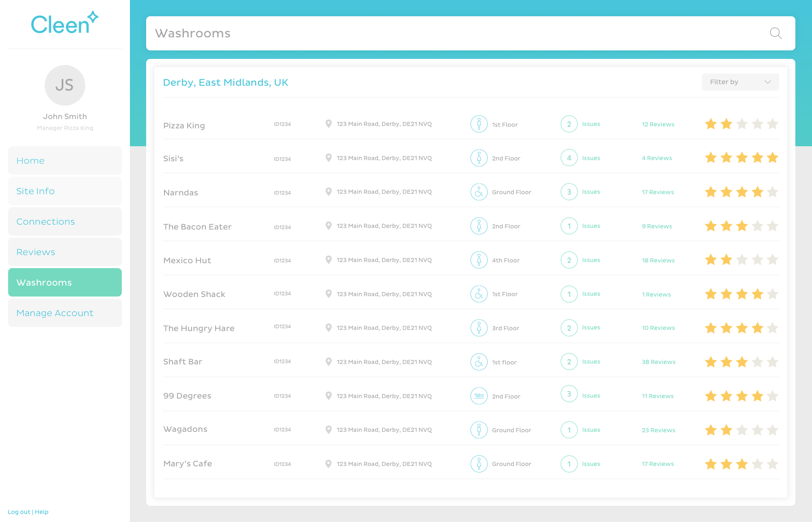
Task: Open Site Info page
Action: [x=65, y=191]
